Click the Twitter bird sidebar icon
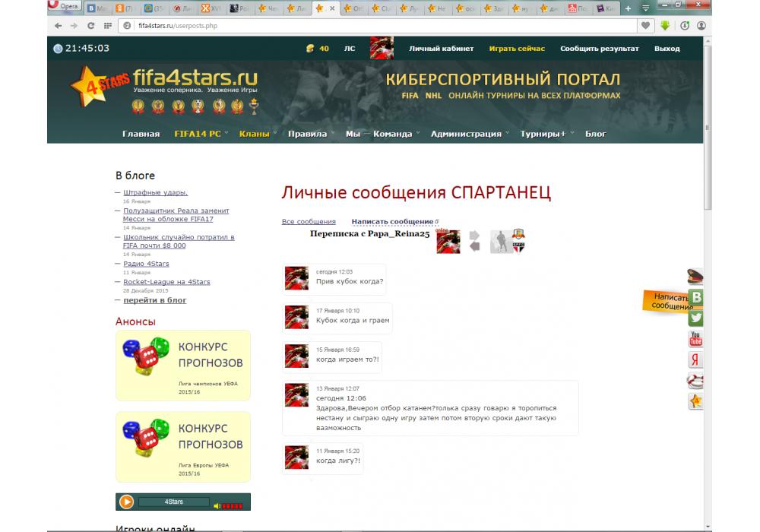Image resolution: width=760 pixels, height=532 pixels. (695, 318)
